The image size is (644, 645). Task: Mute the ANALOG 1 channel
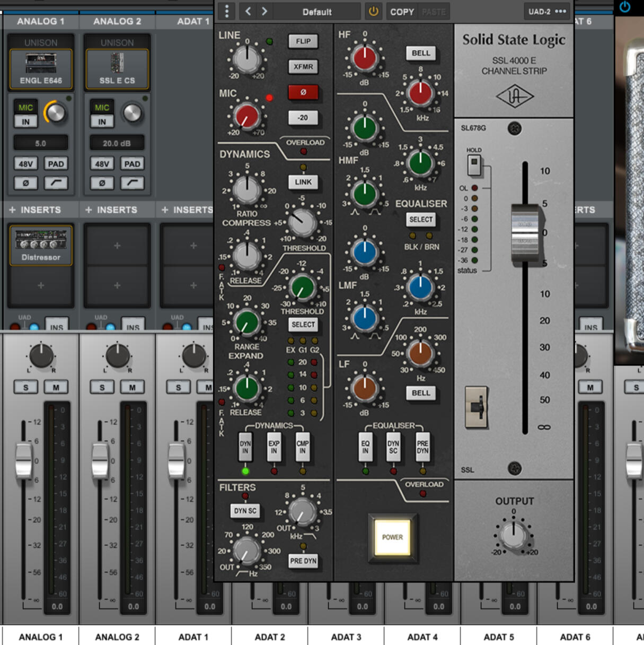(56, 388)
